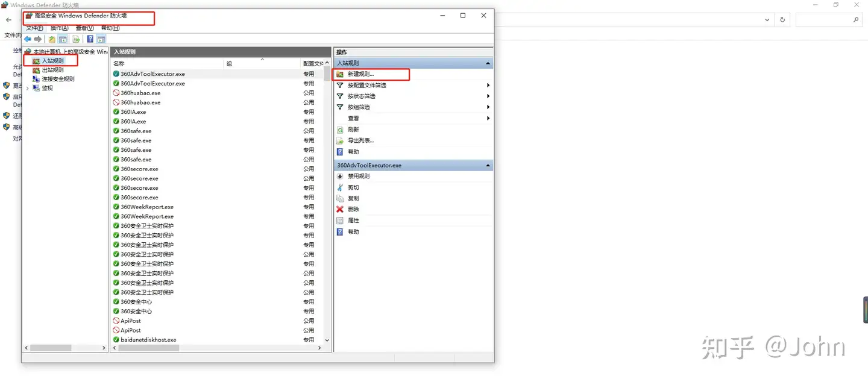Click the tree pane scrollbar right arrow
Image resolution: width=868 pixels, height=382 pixels.
point(104,348)
